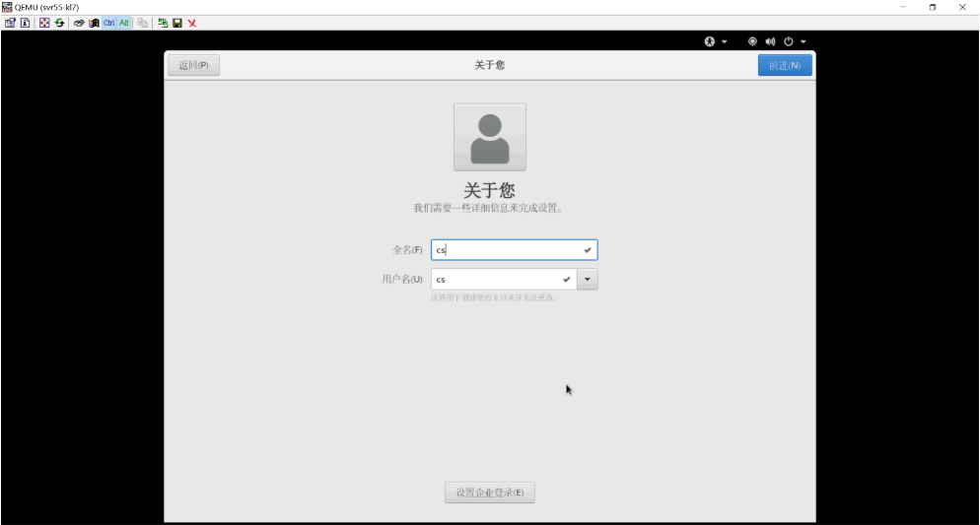Save connection using the floppy disk icon
980x525 pixels.
click(177, 23)
